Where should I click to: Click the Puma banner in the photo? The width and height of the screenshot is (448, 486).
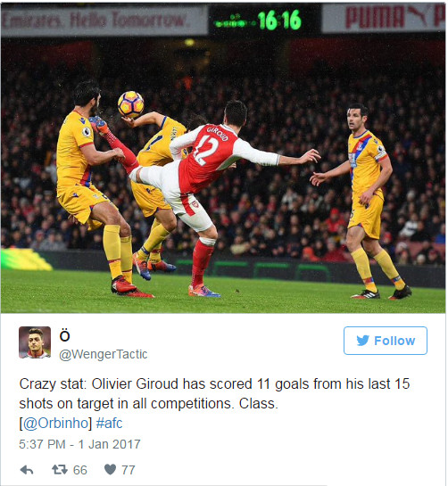(384, 17)
